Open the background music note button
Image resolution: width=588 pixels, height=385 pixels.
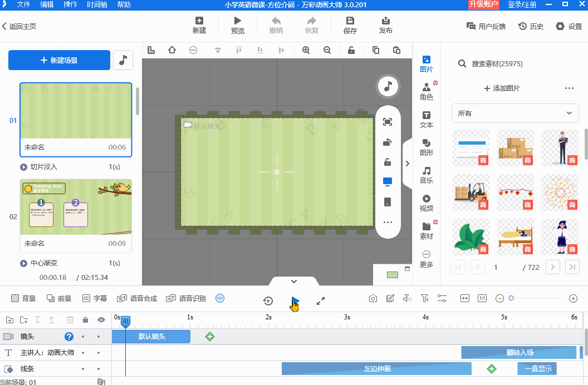click(123, 60)
